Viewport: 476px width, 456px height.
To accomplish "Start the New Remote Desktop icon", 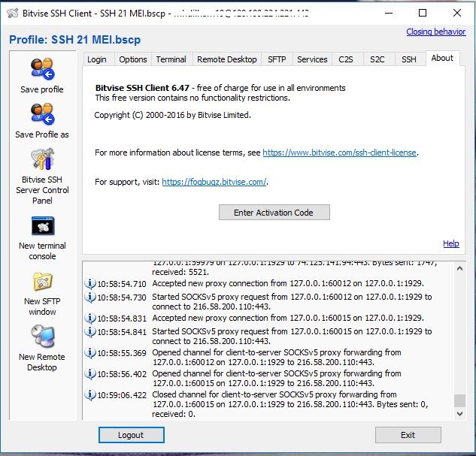I will click(43, 336).
